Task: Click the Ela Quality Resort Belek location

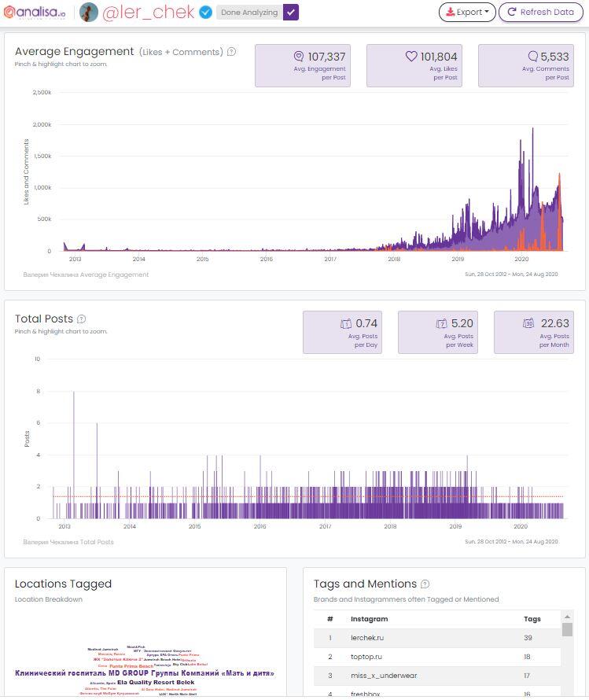Action: pyautogui.click(x=156, y=682)
